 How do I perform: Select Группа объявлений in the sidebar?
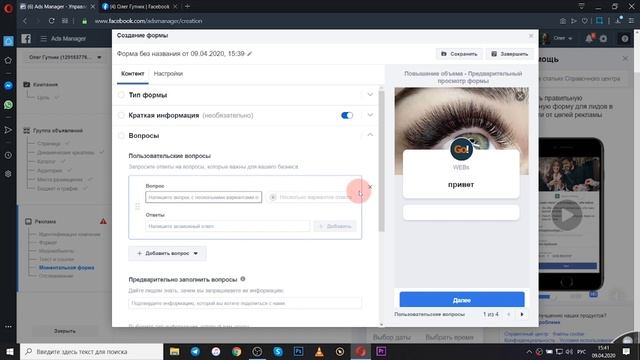click(58, 131)
